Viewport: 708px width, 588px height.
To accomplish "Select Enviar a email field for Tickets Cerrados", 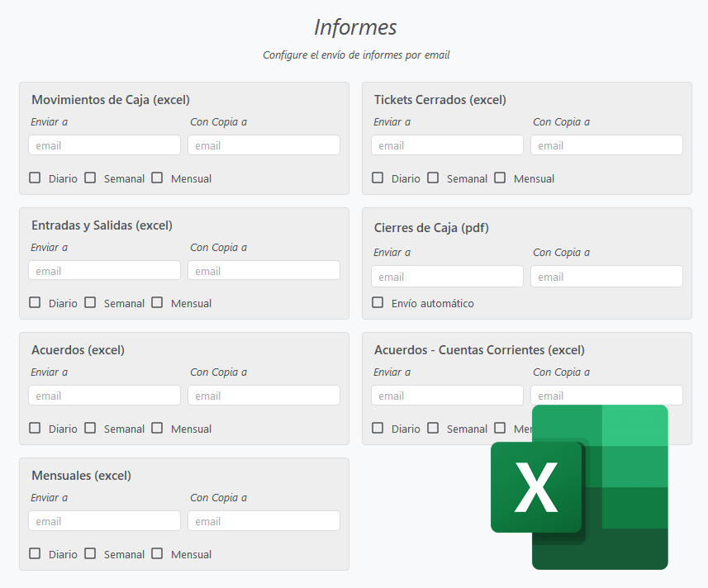I will [447, 145].
